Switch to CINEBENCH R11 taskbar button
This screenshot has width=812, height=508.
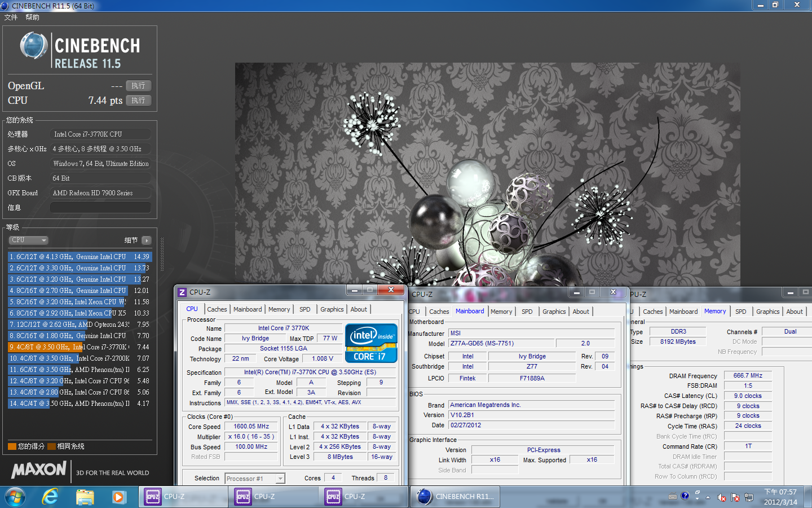click(x=455, y=497)
